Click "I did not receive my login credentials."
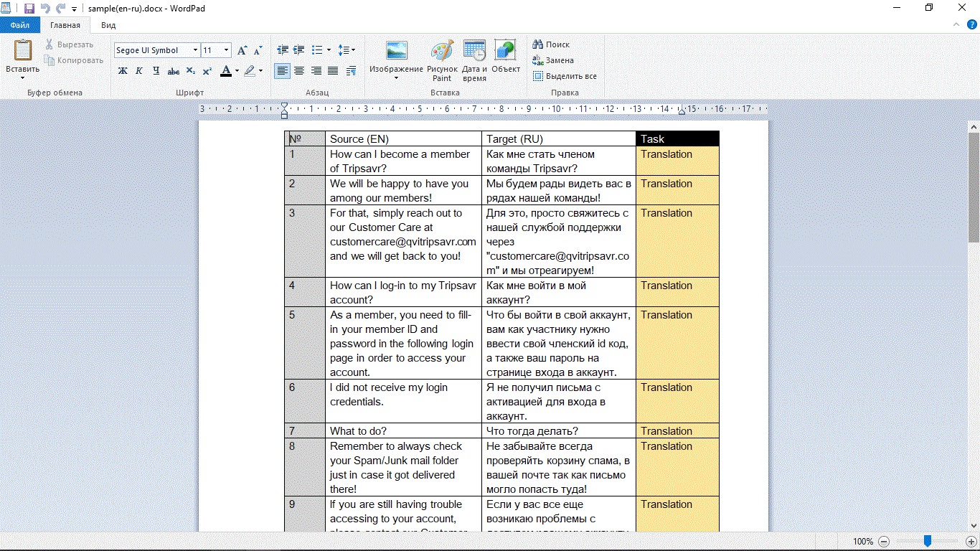980x551 pixels. point(389,394)
